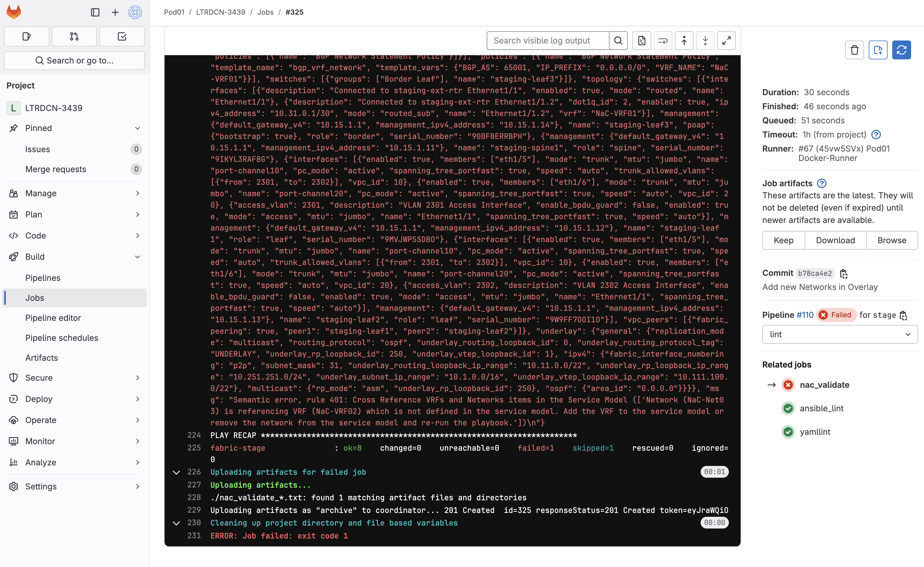The image size is (924, 567).
Task: Copy the commit SHA b78ca4e2
Action: point(844,274)
